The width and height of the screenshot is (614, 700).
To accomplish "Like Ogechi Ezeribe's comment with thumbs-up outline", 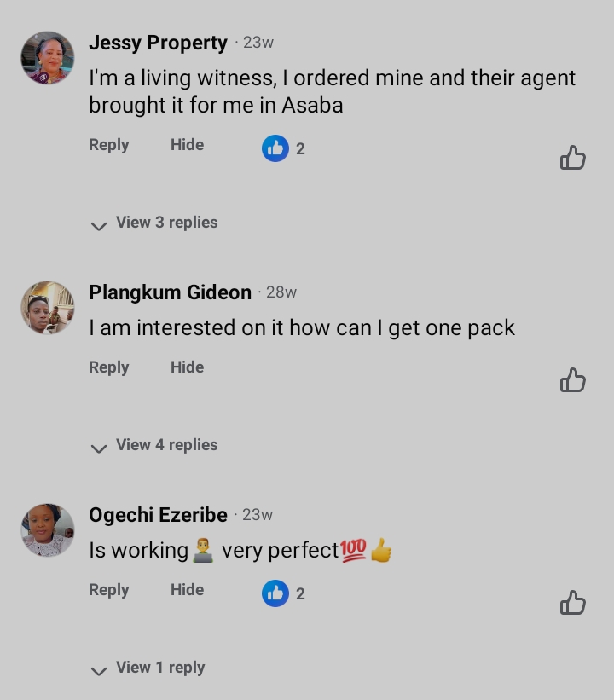I will click(x=572, y=603).
